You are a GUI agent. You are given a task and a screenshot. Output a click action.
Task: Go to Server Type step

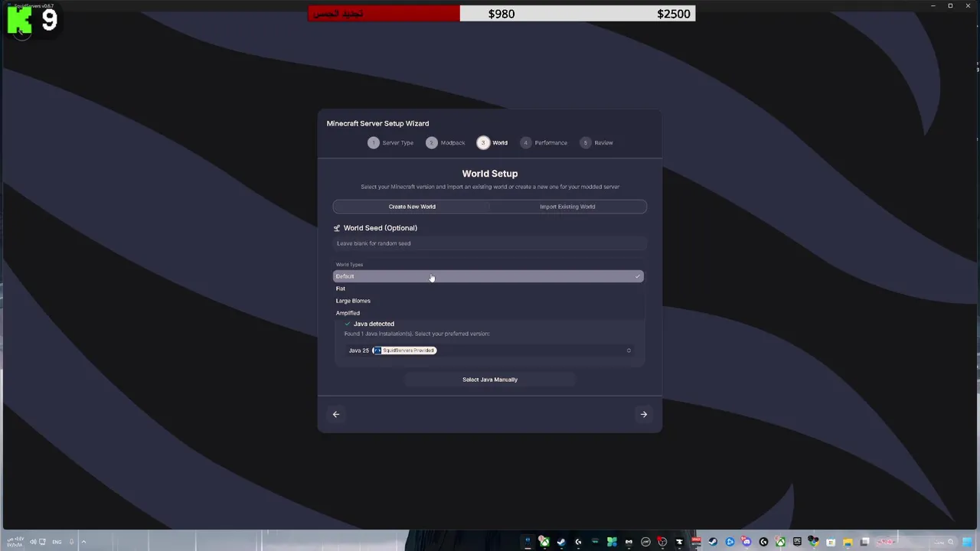(x=390, y=142)
